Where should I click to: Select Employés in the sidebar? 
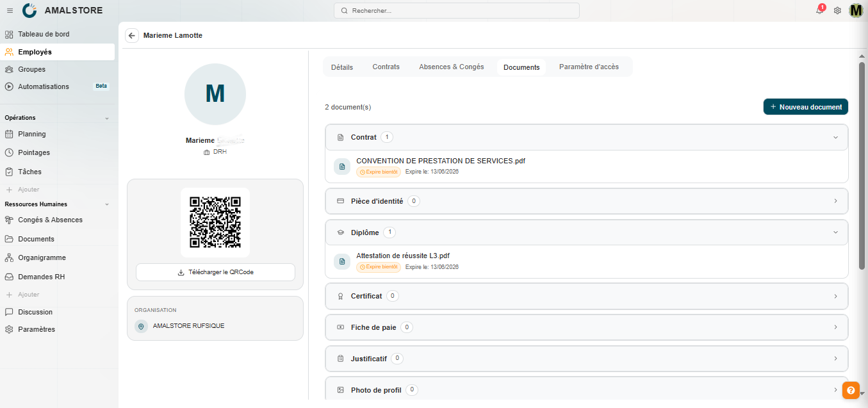[x=58, y=52]
